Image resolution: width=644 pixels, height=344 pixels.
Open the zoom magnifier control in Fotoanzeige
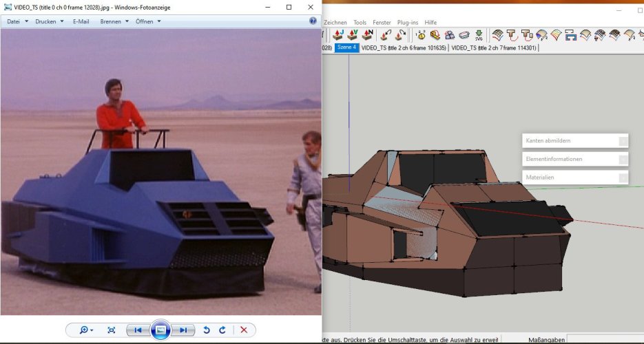coord(86,330)
